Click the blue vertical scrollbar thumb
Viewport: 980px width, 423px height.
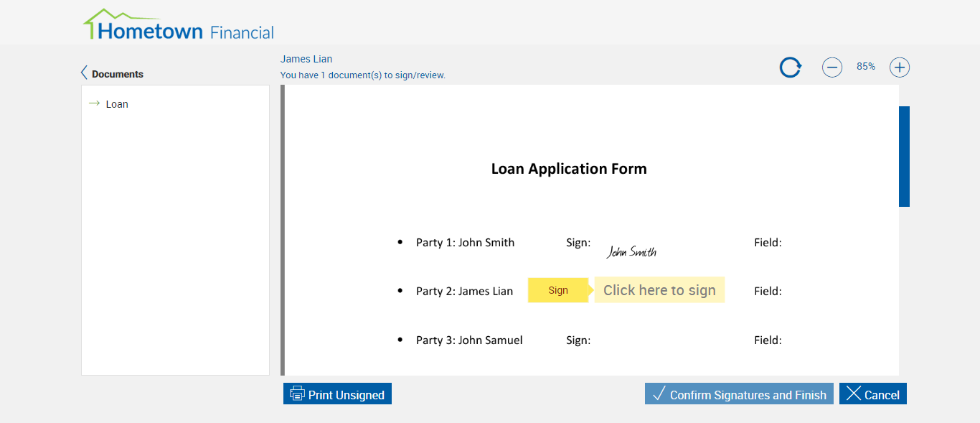click(904, 157)
